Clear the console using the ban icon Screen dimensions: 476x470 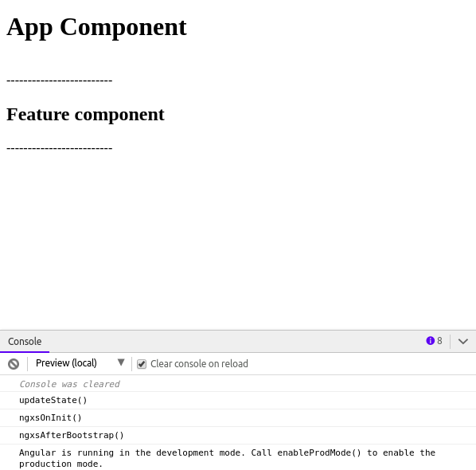point(14,364)
